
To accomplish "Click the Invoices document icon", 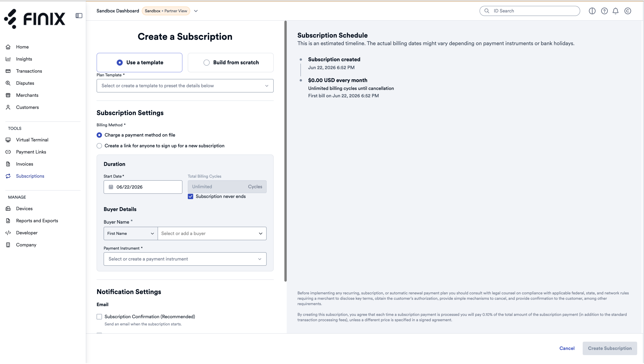I will tap(8, 164).
